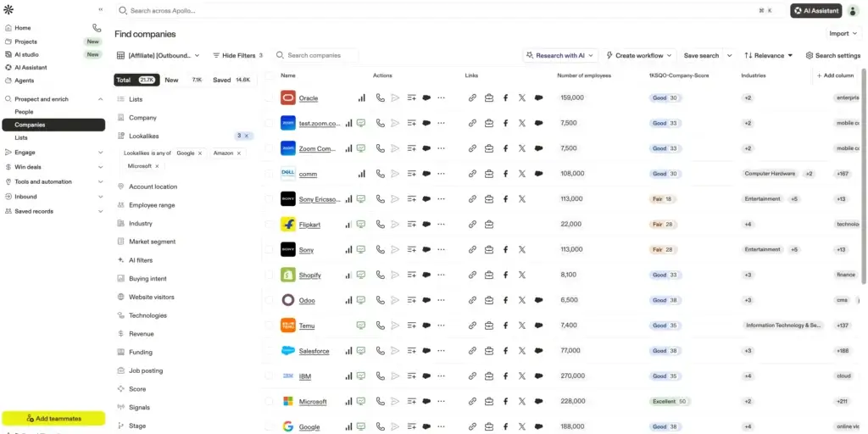
Task: Check the Microsoft row checkbox
Action: pyautogui.click(x=269, y=401)
